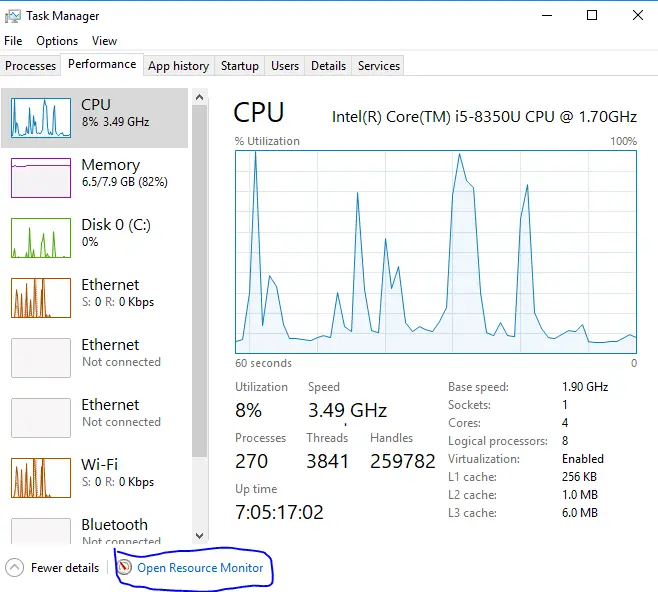Click the Task Manager app icon in title bar

point(13,16)
